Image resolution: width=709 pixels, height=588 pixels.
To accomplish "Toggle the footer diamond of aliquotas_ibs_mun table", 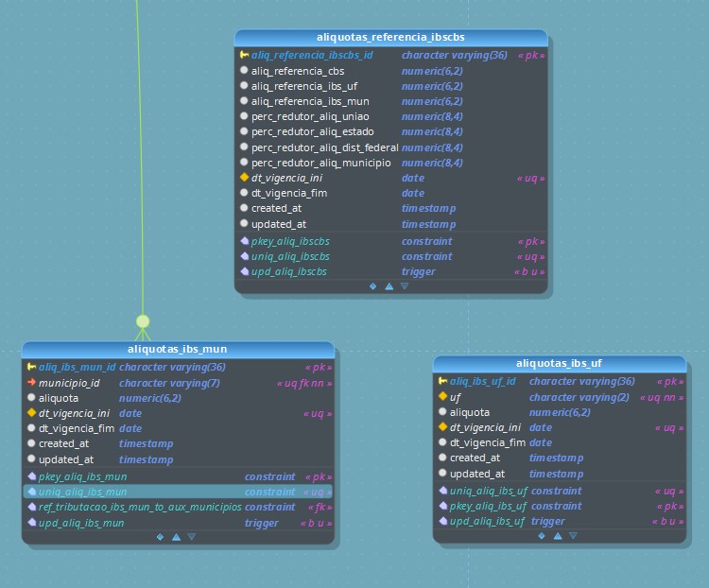I will tap(160, 537).
